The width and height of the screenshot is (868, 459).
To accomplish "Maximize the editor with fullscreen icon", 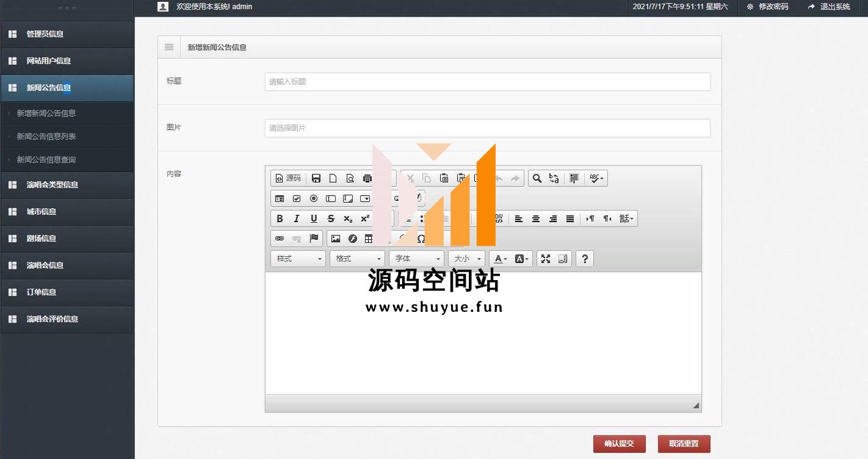I will pyautogui.click(x=546, y=259).
